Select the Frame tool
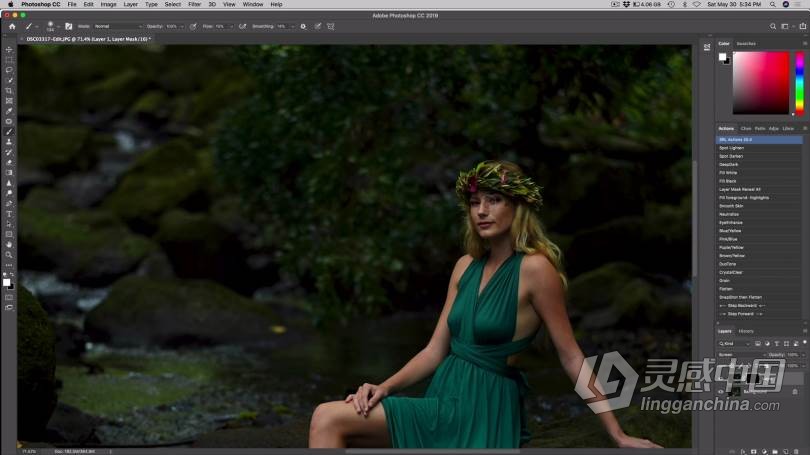Viewport: 810px width, 455px height. pos(9,101)
